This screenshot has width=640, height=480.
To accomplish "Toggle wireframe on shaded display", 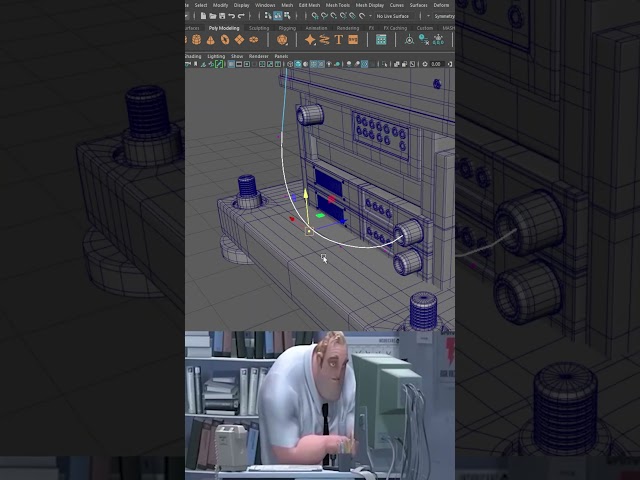I will click(313, 64).
